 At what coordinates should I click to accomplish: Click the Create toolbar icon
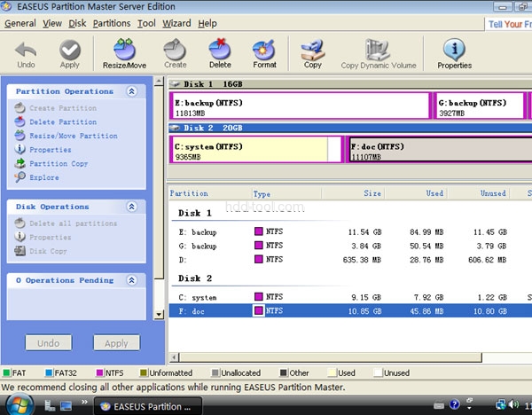point(175,54)
